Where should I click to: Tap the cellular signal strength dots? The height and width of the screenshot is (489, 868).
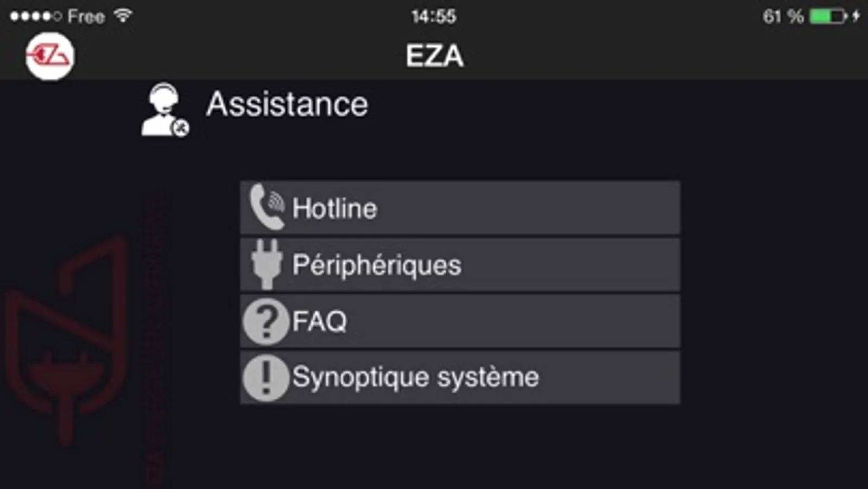(x=36, y=16)
